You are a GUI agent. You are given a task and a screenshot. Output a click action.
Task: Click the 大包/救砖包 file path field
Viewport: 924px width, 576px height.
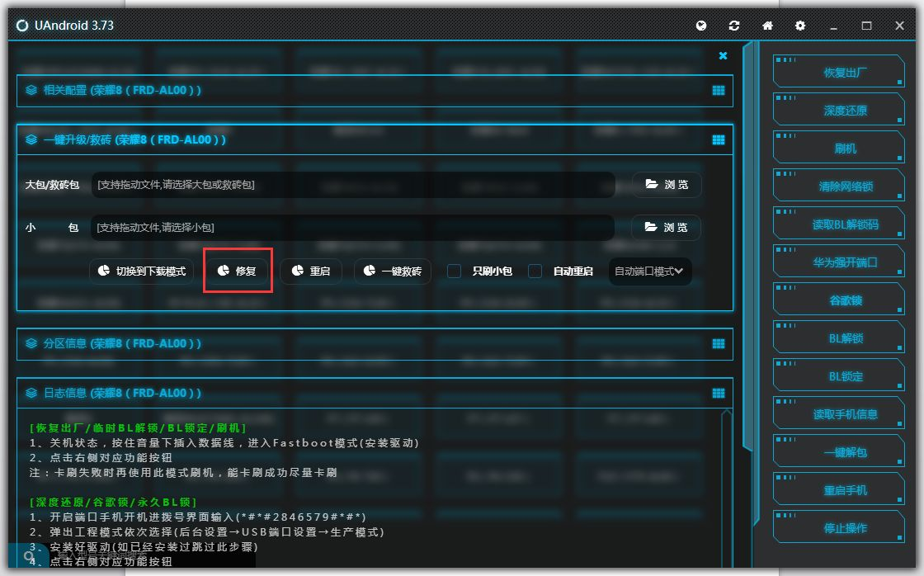(x=353, y=185)
